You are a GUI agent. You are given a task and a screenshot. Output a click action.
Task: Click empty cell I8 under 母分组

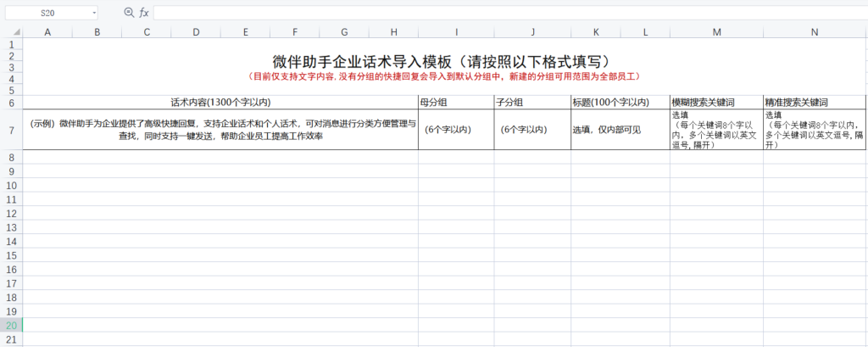coord(456,157)
